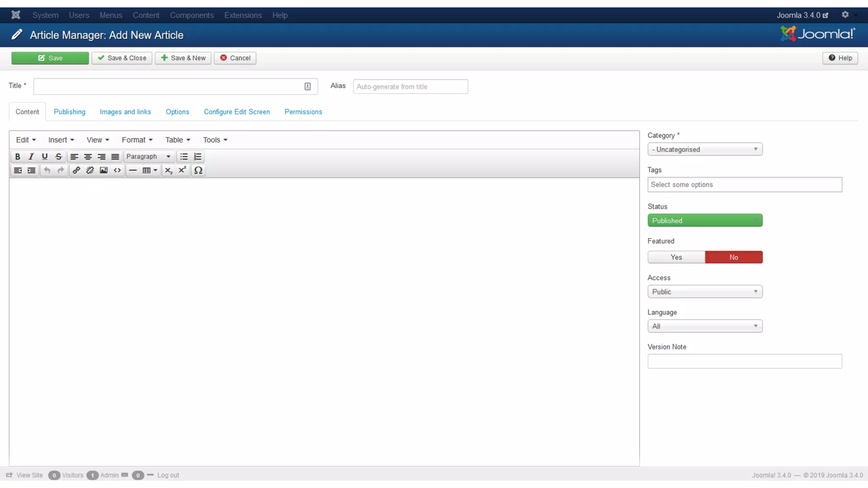Open the Extensions menu
The height and width of the screenshot is (488, 868).
coord(243,15)
